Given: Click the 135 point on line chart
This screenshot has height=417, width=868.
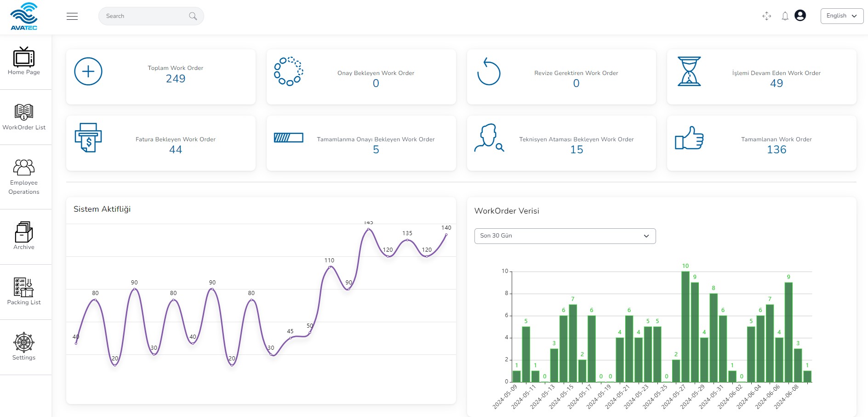Looking at the screenshot, I should [407, 240].
